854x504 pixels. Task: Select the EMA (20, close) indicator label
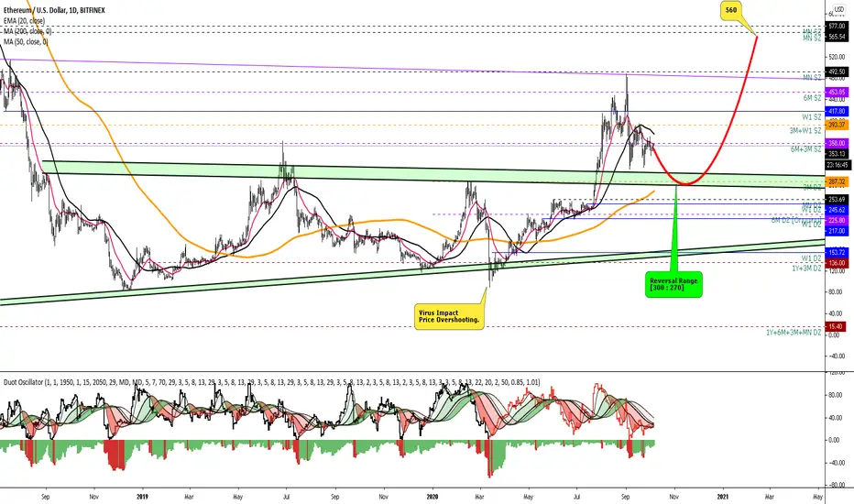point(24,21)
